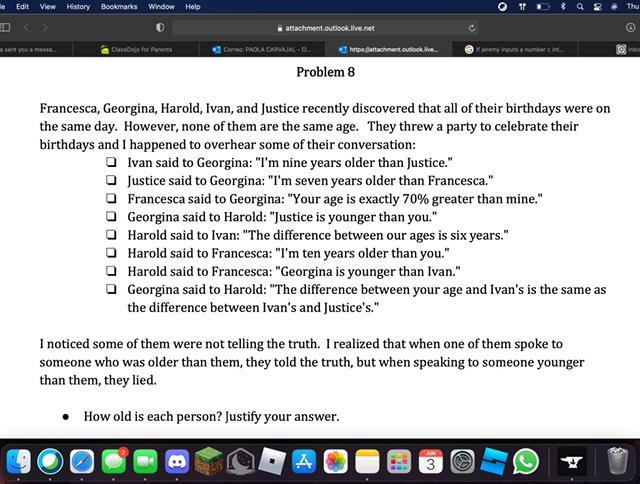Open Control Center in menu bar
The width and height of the screenshot is (640, 484).
598,7
